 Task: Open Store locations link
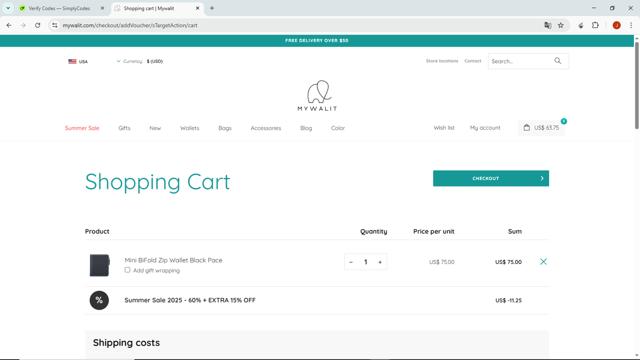click(x=442, y=61)
